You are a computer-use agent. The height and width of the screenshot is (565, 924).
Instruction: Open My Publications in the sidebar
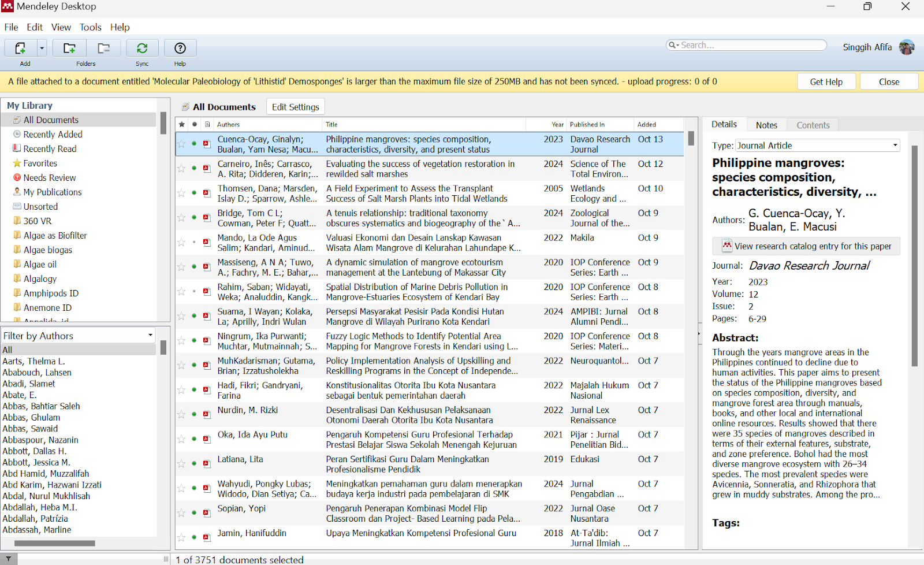coord(52,192)
